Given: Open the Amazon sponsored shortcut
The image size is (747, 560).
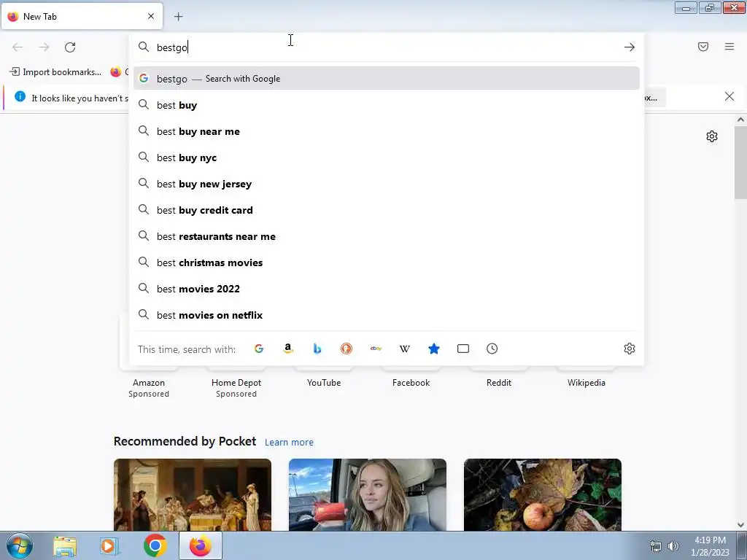Looking at the screenshot, I should click(149, 382).
